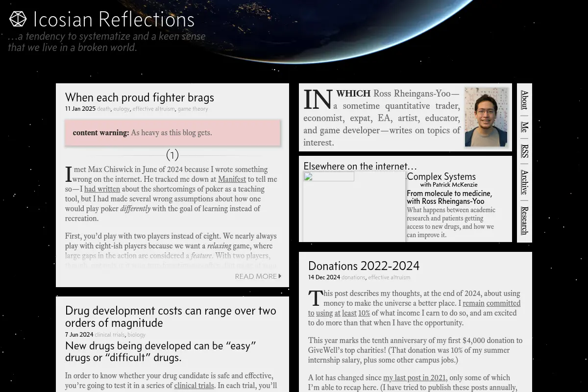
Task: Click the '7 Jun 2024' date
Action: (79, 335)
